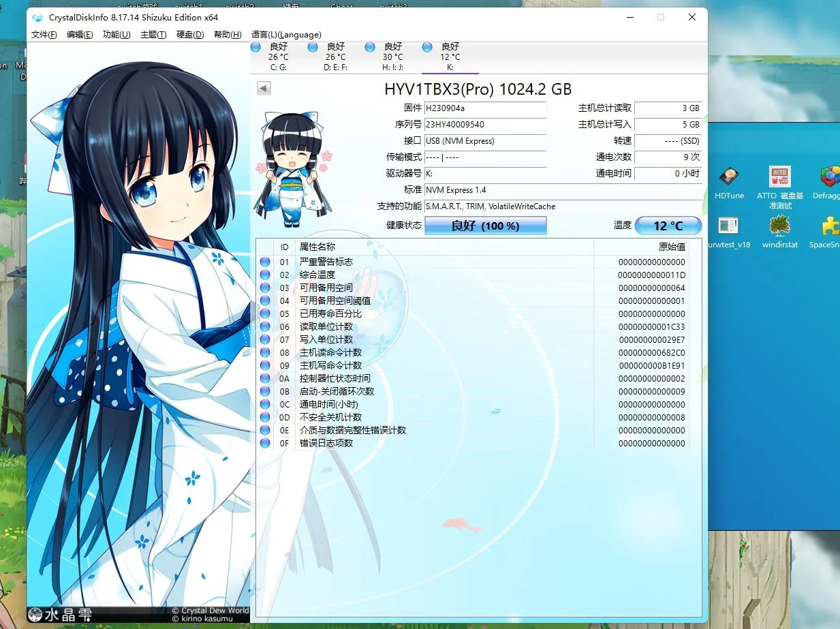Open the 文件(F) menu
Image resolution: width=840 pixels, height=629 pixels.
pyautogui.click(x=44, y=35)
